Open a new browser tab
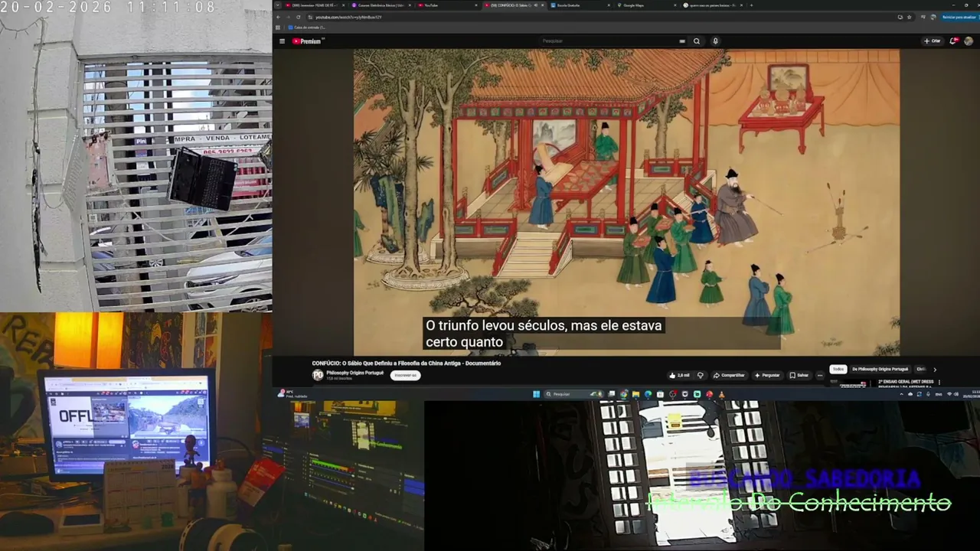 (x=751, y=5)
